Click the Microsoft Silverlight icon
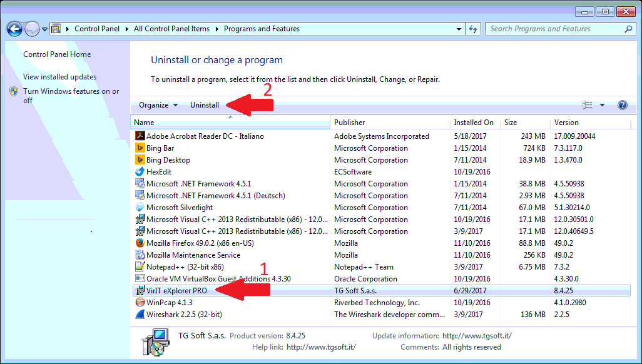 pyautogui.click(x=140, y=207)
